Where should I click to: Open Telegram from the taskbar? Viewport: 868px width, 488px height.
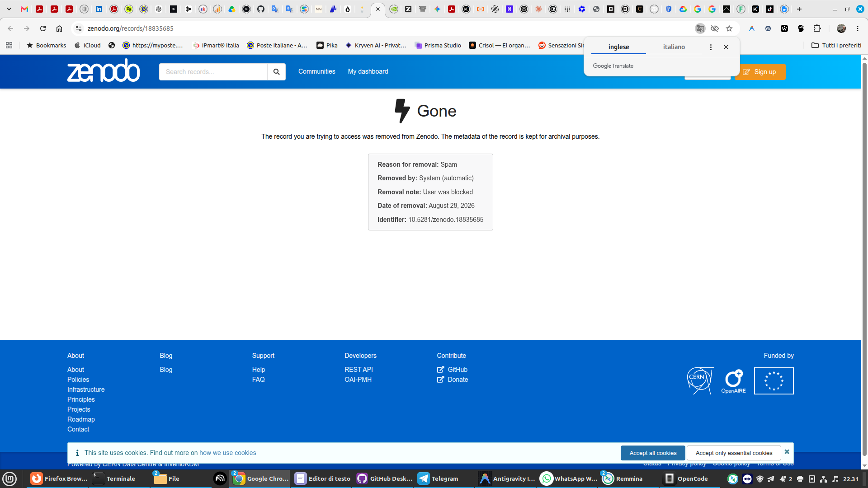[x=438, y=479]
